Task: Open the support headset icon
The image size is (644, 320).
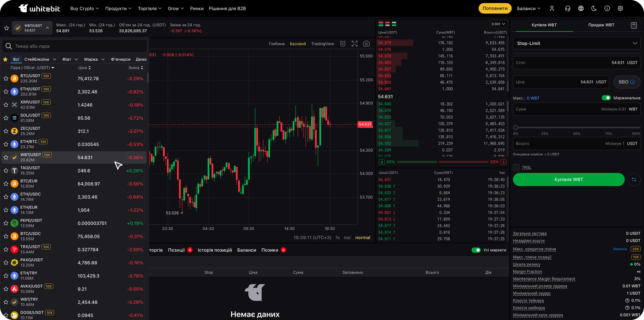Action: [x=568, y=8]
